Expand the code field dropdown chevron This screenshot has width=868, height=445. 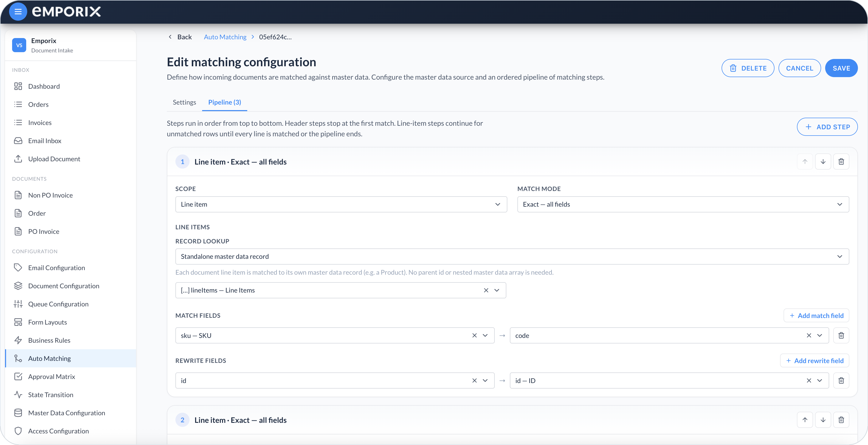click(x=819, y=336)
